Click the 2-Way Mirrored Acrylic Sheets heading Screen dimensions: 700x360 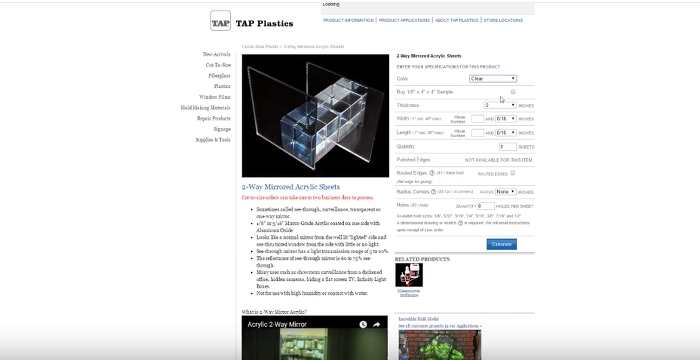click(x=291, y=187)
